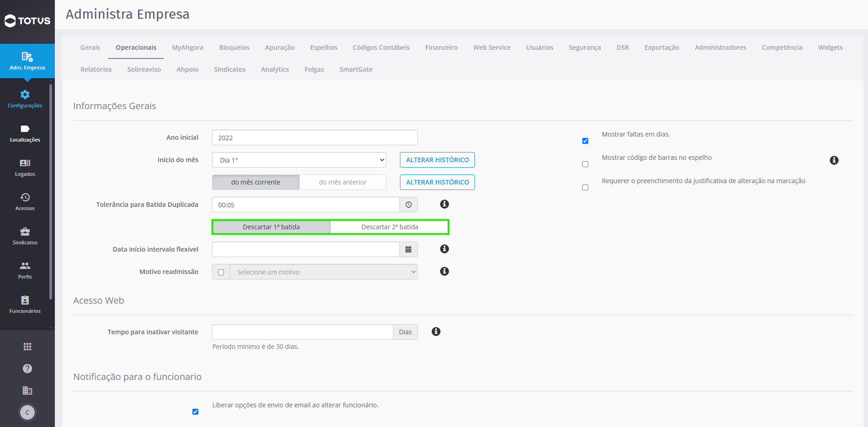Open Logados icon in sidebar
868x427 pixels.
point(25,163)
